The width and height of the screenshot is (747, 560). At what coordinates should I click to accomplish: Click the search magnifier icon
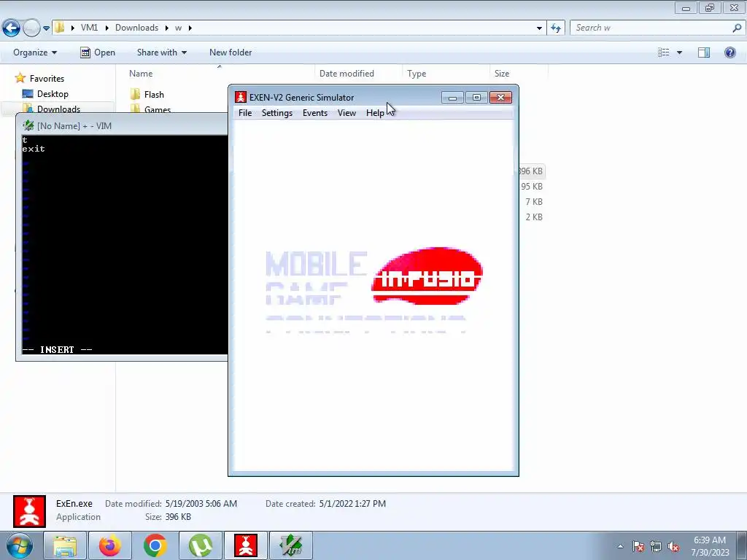[737, 28]
